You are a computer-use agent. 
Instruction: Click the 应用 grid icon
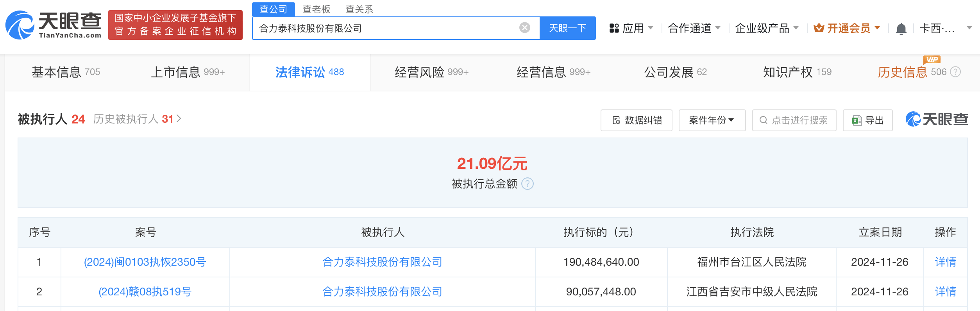click(x=614, y=28)
